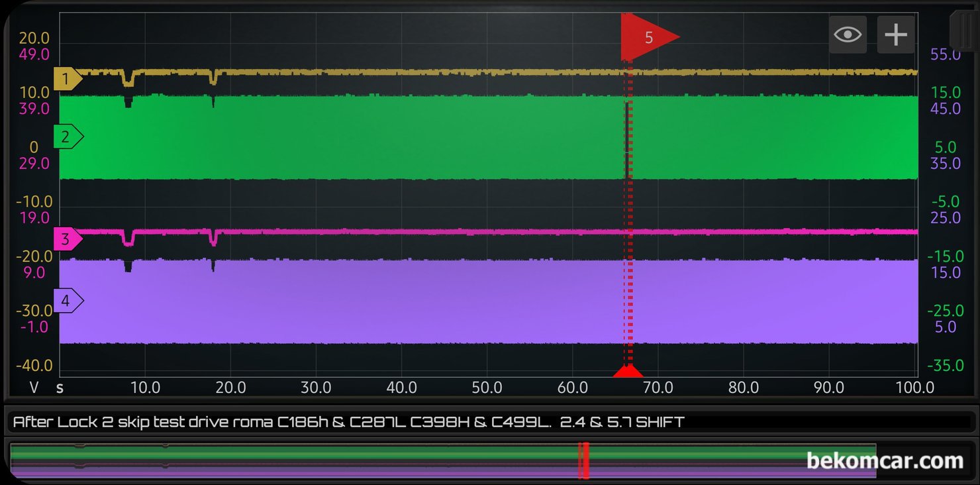Click the green 15.0 scale label

[x=946, y=92]
